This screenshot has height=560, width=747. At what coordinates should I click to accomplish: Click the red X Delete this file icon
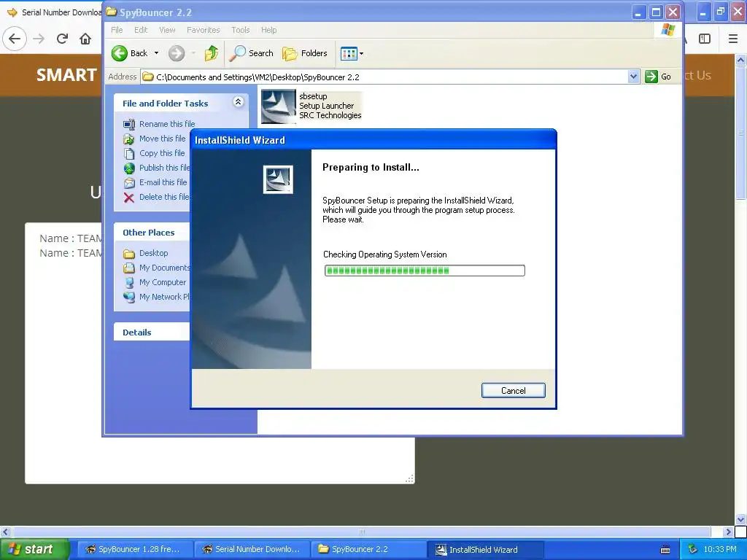coord(129,198)
